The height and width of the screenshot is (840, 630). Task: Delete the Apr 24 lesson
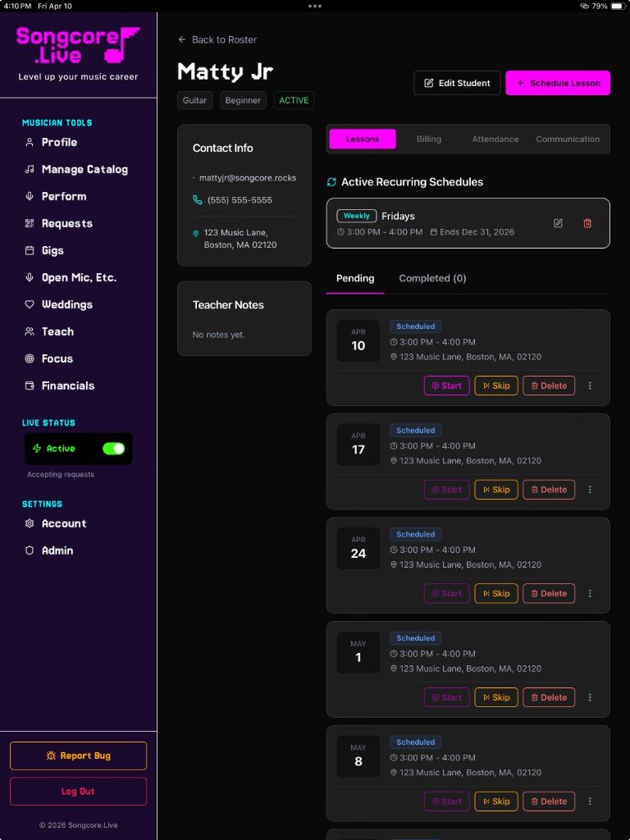549,594
